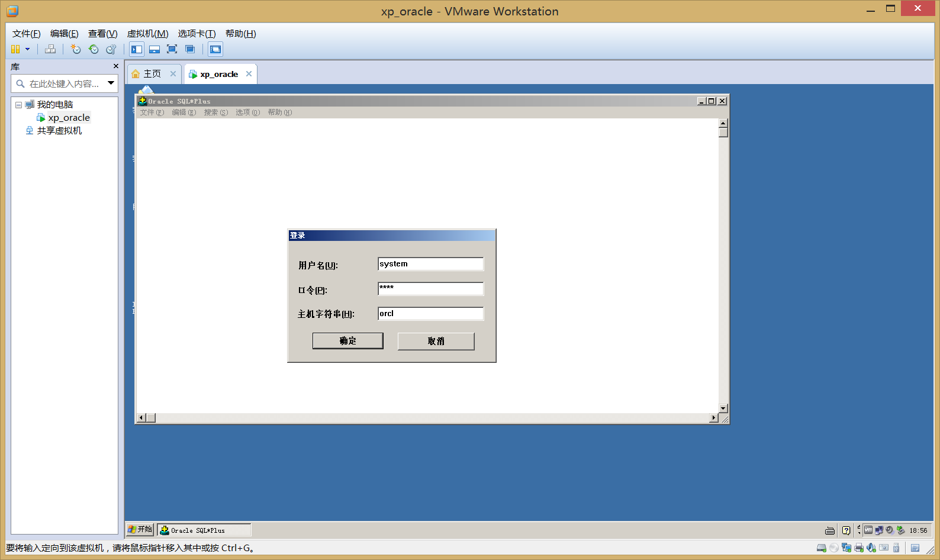The width and height of the screenshot is (940, 560).
Task: Click the revert to snapshot icon
Action: pos(94,49)
